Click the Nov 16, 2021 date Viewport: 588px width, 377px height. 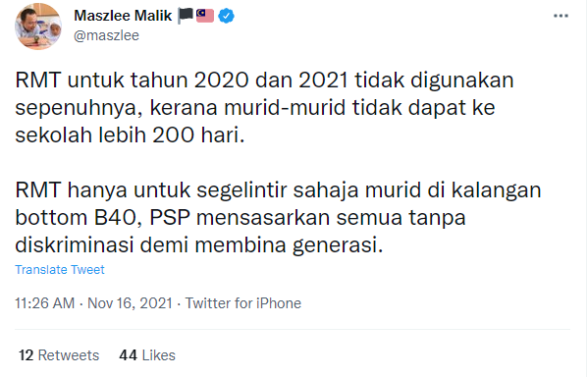click(x=130, y=303)
